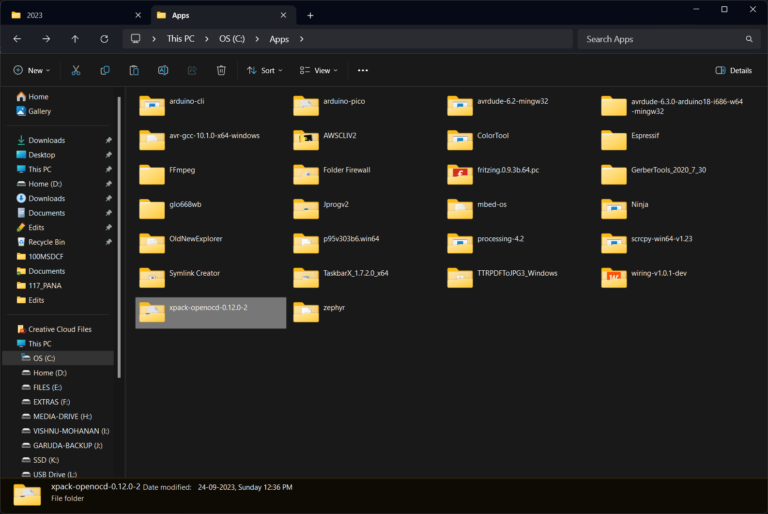Open See more three-dots menu

click(x=362, y=71)
